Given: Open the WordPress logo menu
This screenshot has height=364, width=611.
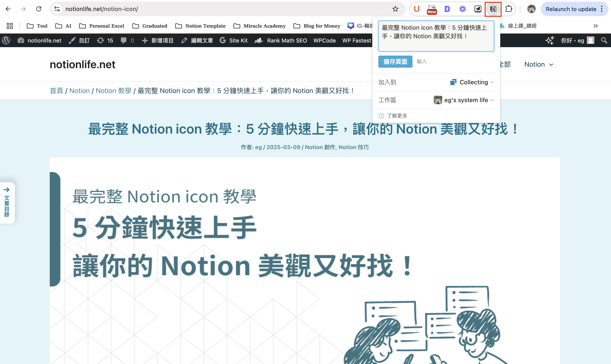Looking at the screenshot, I should coord(6,40).
